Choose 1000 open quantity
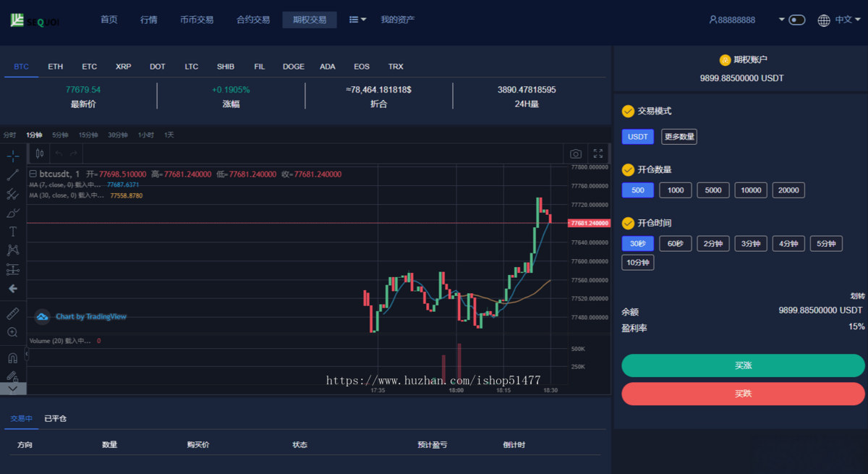 coord(676,190)
